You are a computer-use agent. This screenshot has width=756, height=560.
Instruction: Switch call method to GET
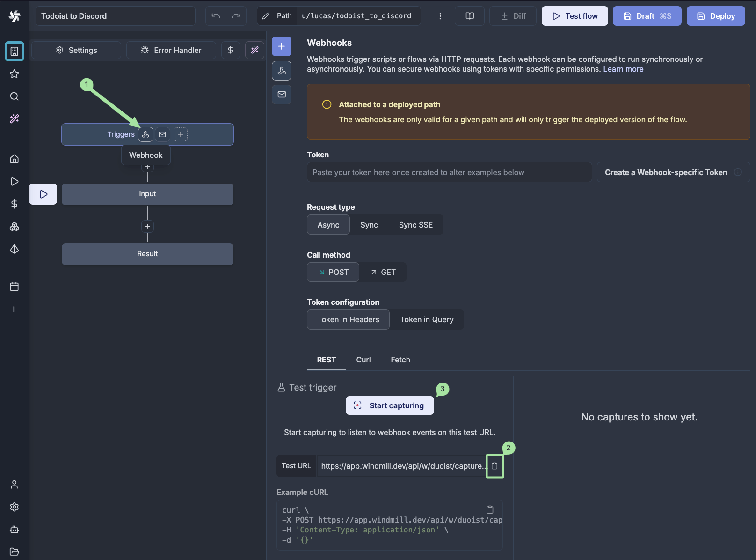pos(383,272)
